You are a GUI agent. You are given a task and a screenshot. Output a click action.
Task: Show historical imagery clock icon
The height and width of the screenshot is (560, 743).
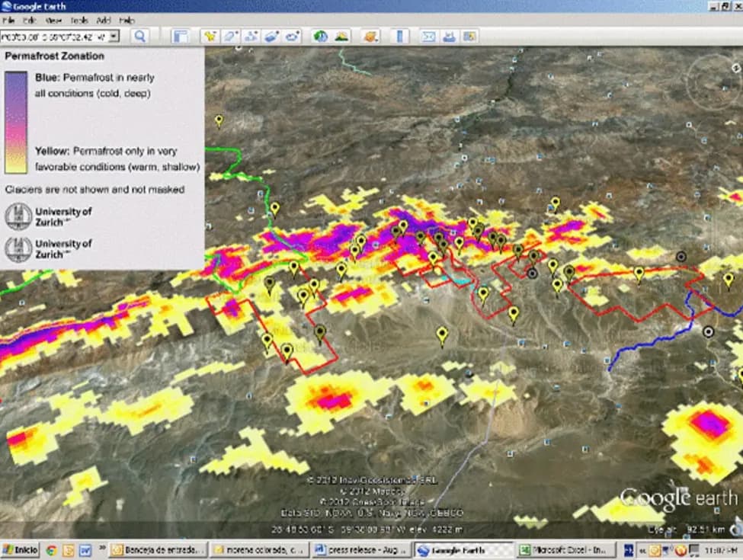point(320,36)
